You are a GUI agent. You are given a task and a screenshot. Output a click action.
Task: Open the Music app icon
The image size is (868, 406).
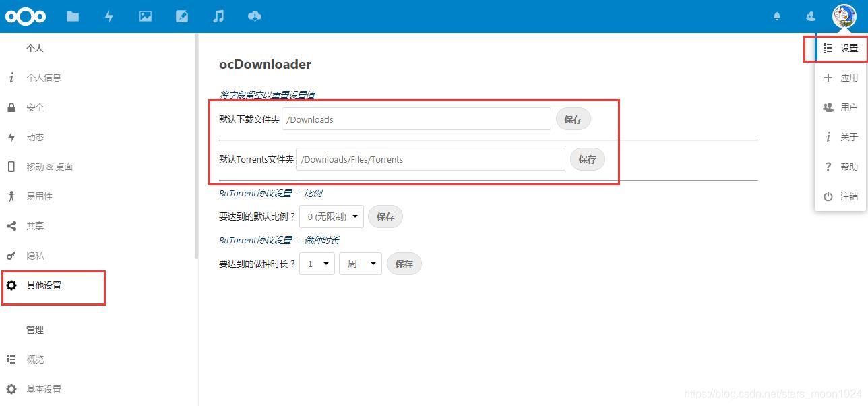coord(218,16)
